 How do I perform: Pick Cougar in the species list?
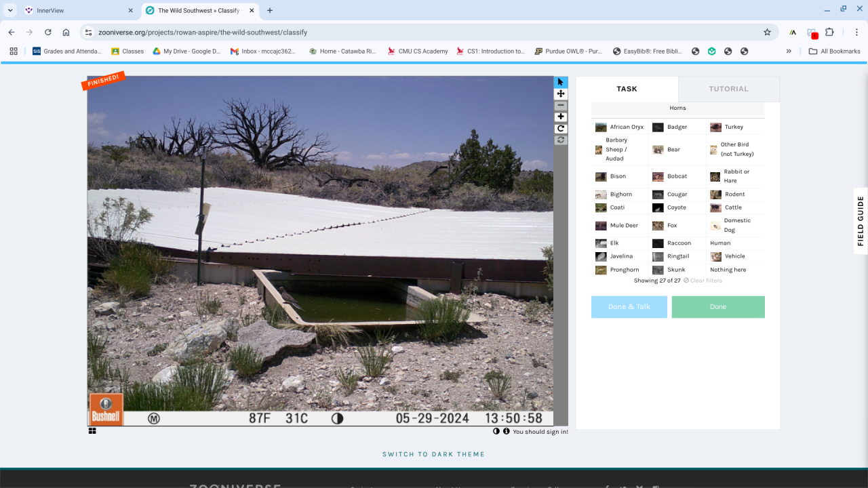(x=677, y=195)
